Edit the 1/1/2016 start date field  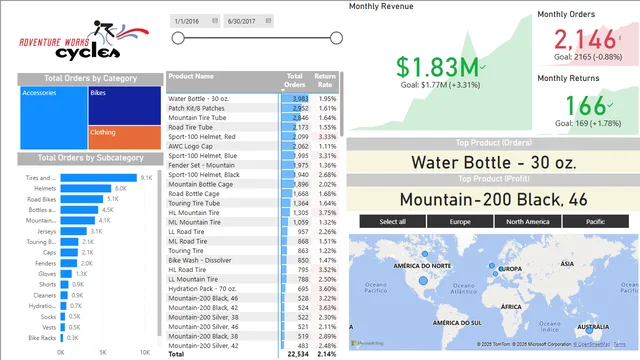click(x=196, y=21)
